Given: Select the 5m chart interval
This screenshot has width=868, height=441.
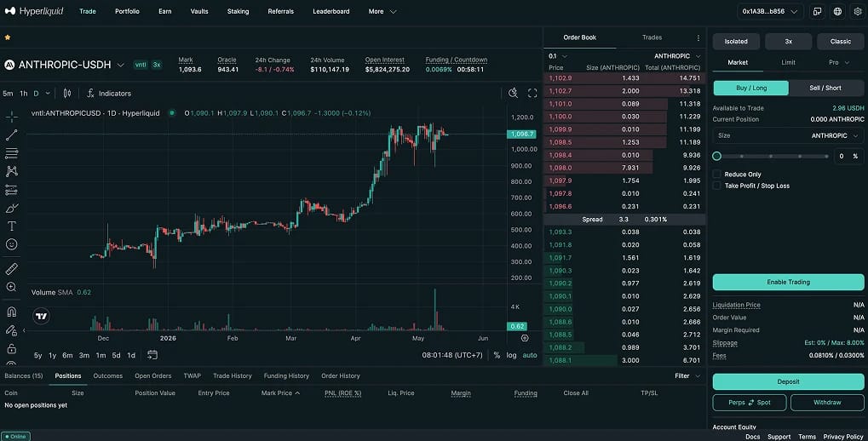Looking at the screenshot, I should pyautogui.click(x=8, y=94).
